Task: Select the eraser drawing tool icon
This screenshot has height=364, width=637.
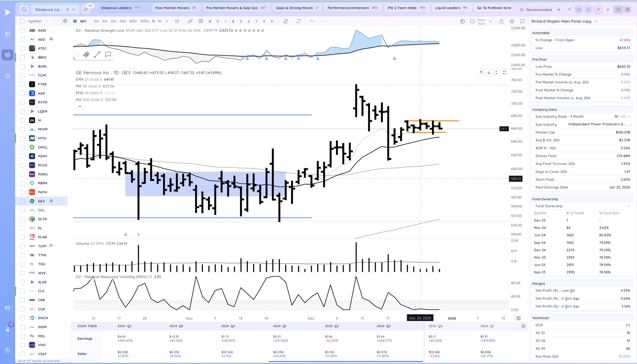Action: pyautogui.click(x=285, y=21)
